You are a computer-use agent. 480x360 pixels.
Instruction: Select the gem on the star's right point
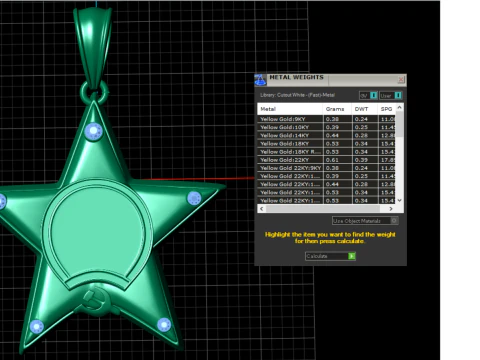point(194,198)
